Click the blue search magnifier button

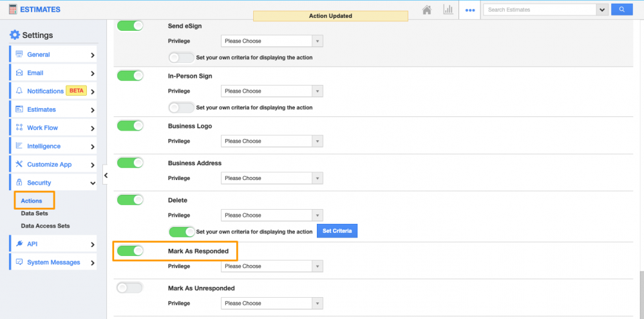pyautogui.click(x=621, y=10)
